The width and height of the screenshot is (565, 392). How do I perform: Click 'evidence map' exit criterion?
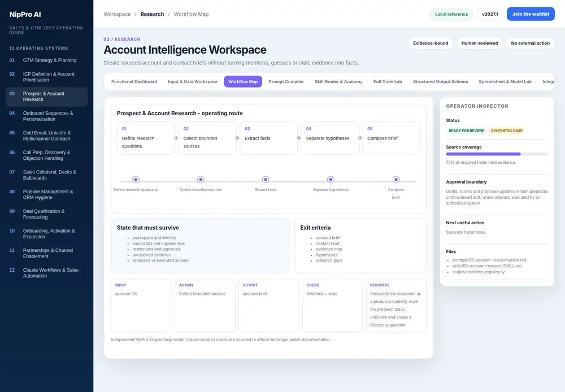tap(329, 249)
